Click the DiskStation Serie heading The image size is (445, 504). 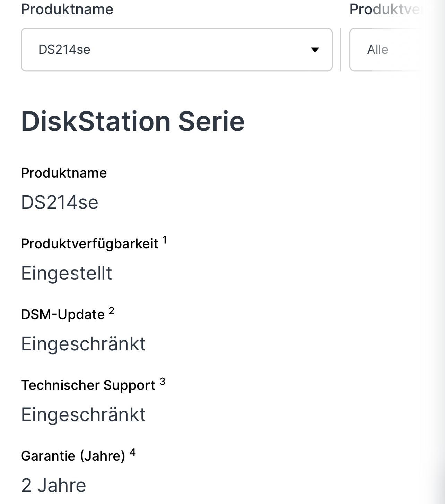tap(133, 121)
